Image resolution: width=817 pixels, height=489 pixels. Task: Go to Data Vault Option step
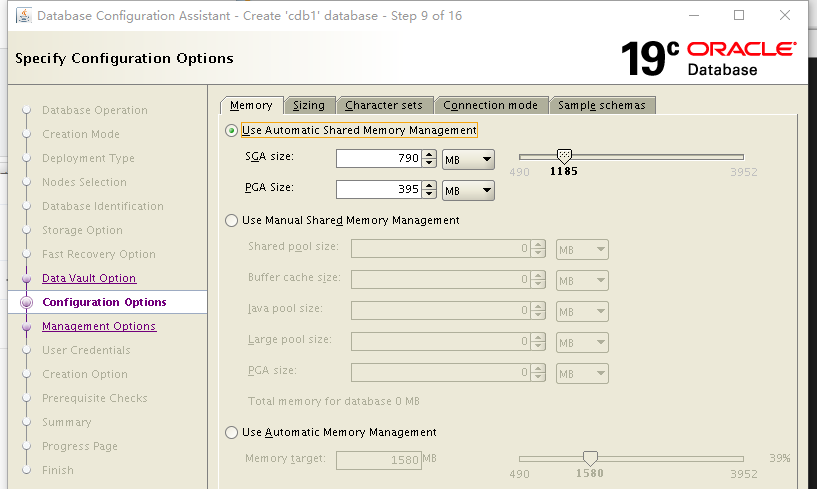point(89,278)
